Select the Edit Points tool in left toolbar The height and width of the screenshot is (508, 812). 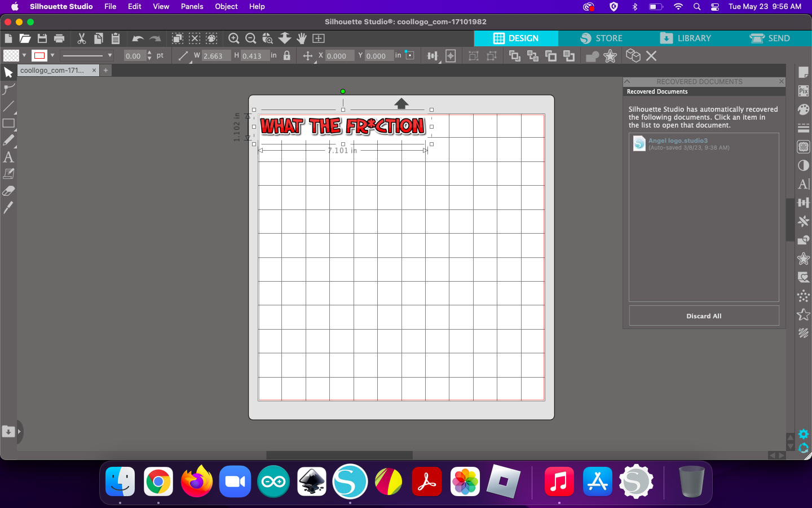click(x=8, y=89)
